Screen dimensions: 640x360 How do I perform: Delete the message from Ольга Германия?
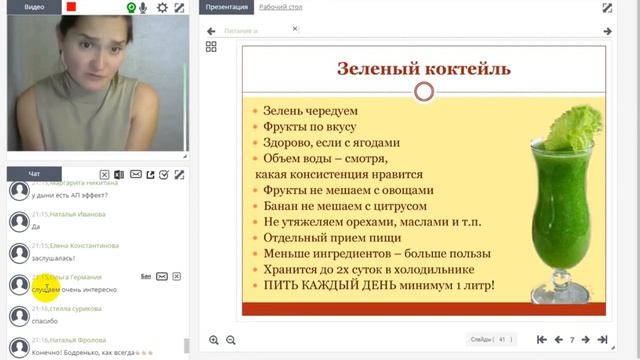176,277
